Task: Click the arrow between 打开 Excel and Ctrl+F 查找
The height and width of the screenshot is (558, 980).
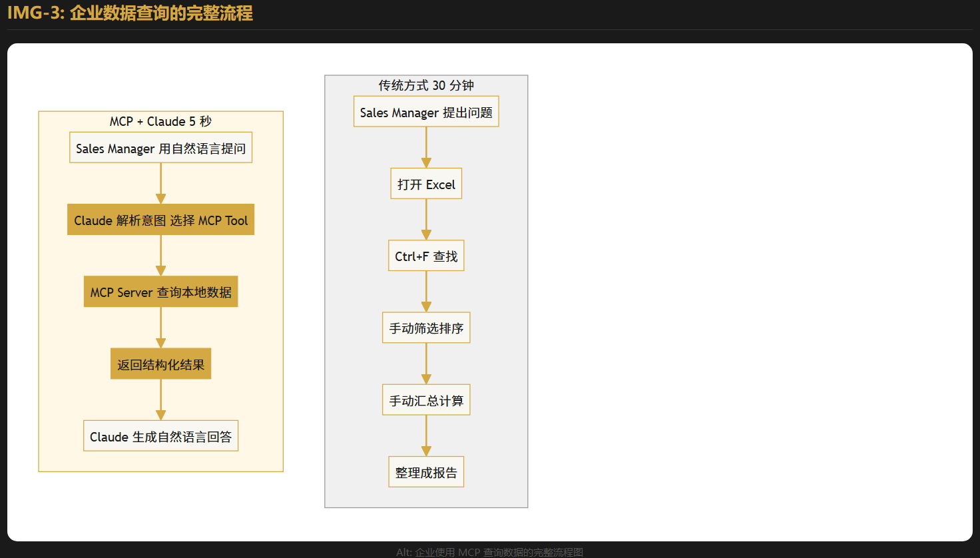Action: [426, 219]
